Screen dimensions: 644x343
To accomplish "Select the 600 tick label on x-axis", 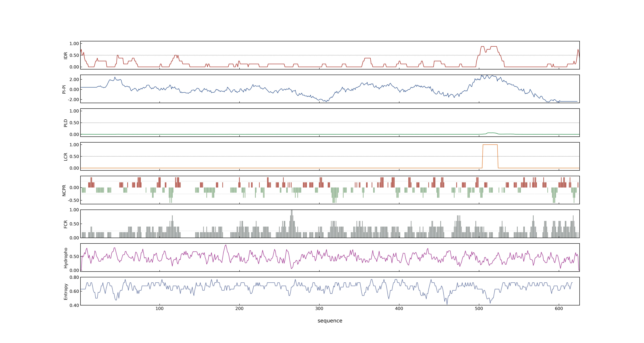I will tap(559, 309).
